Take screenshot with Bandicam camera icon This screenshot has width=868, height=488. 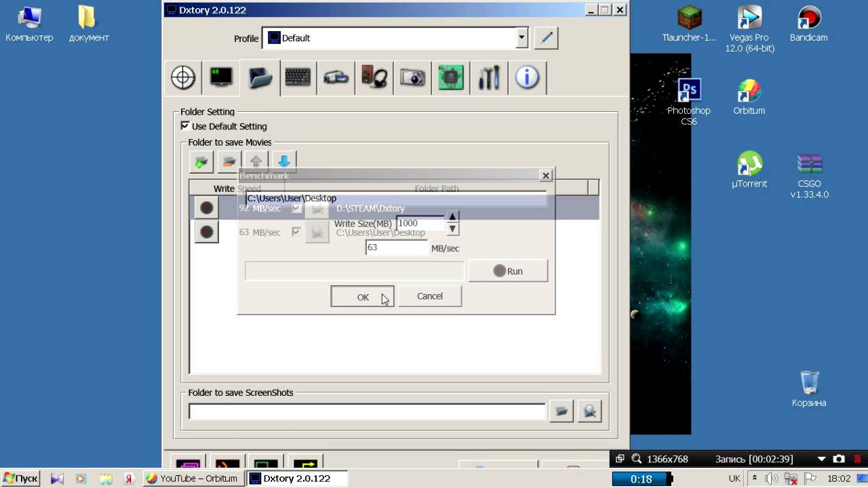point(839,459)
